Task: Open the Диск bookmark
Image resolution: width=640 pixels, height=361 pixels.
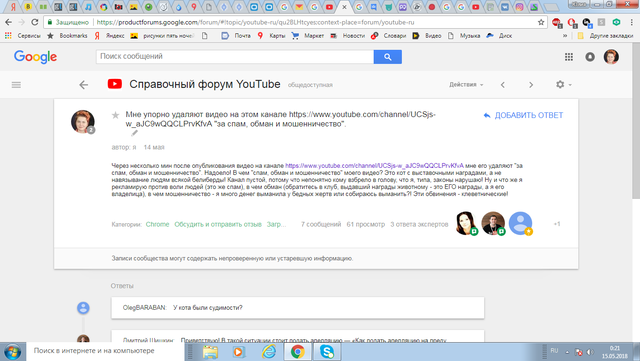Action: tap(499, 36)
